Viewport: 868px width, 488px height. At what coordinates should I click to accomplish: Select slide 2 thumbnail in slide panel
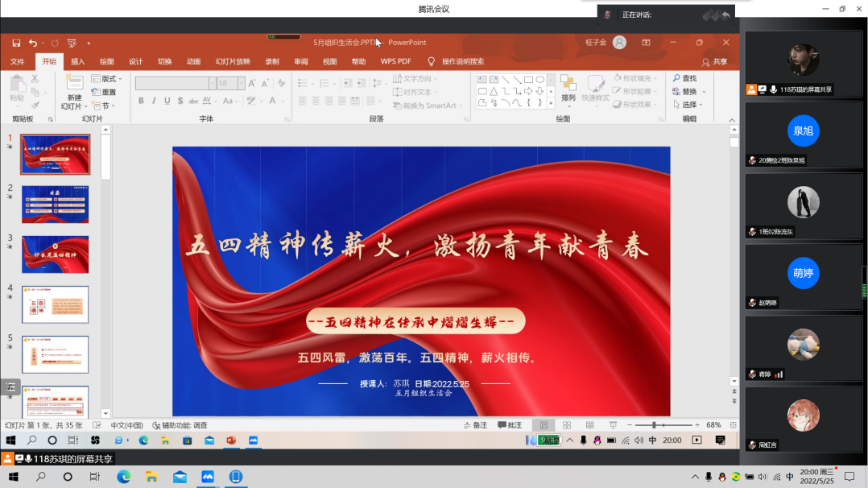(56, 204)
